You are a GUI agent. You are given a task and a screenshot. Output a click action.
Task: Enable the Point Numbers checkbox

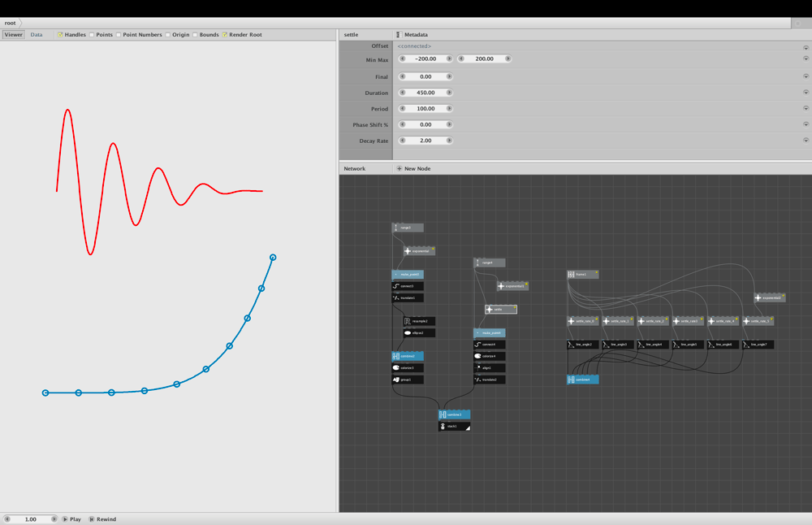pos(119,35)
